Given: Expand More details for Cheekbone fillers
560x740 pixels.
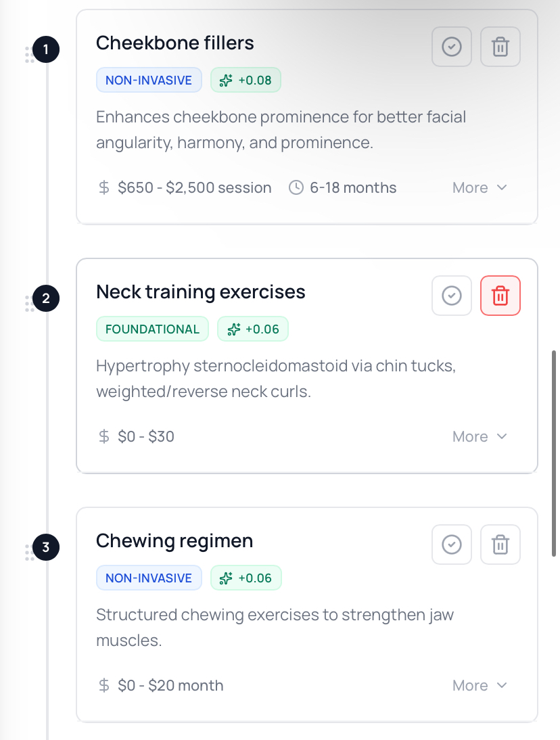Looking at the screenshot, I should (480, 187).
